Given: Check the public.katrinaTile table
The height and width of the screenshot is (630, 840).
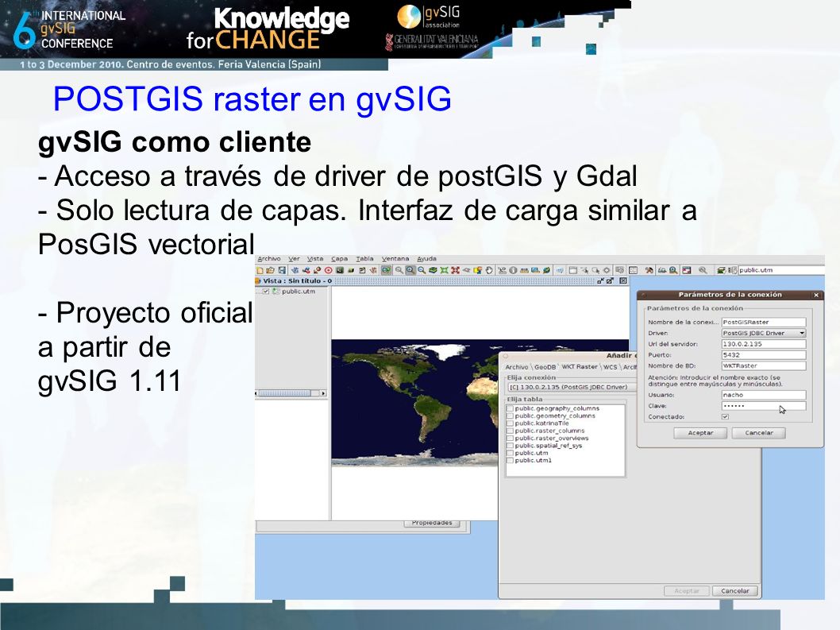Looking at the screenshot, I should (511, 423).
